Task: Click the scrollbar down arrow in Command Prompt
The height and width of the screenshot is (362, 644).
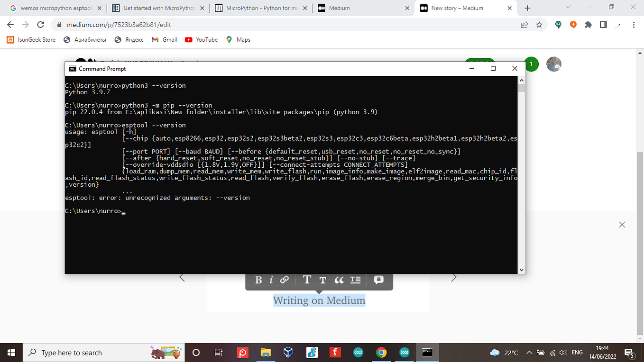Action: [x=521, y=269]
